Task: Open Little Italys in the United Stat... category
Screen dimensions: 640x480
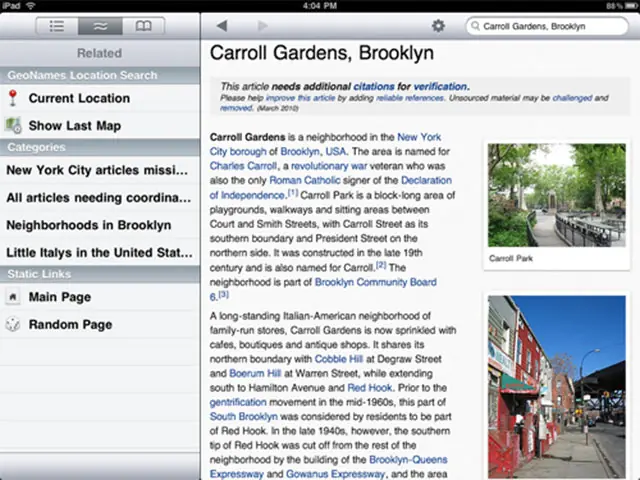Action: click(100, 253)
